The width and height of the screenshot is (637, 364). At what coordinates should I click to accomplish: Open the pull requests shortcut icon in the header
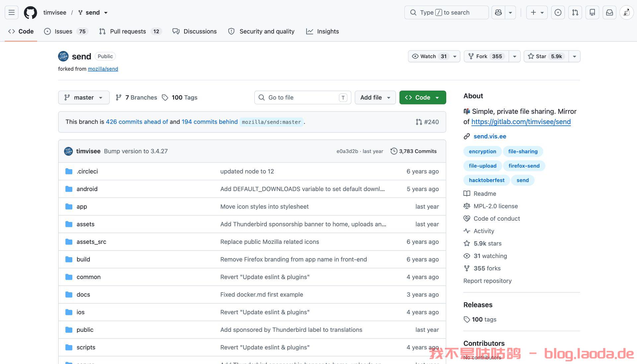pyautogui.click(x=575, y=13)
